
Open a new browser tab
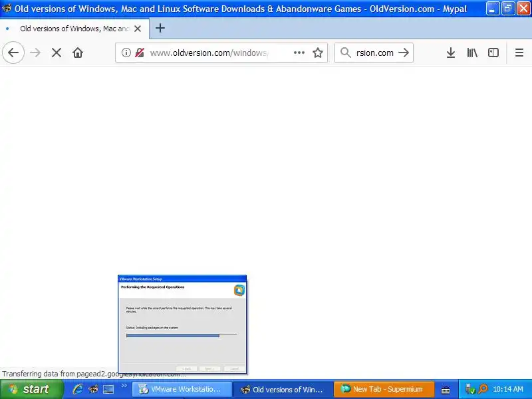160,28
